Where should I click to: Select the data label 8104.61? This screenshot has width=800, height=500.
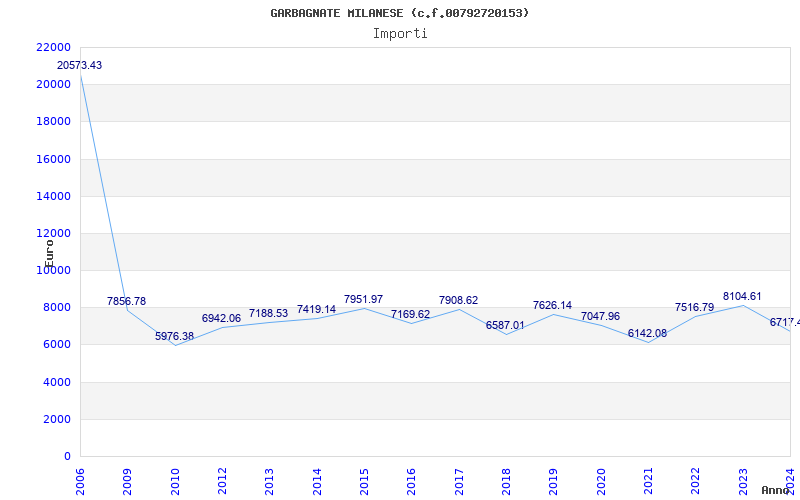coord(742,296)
